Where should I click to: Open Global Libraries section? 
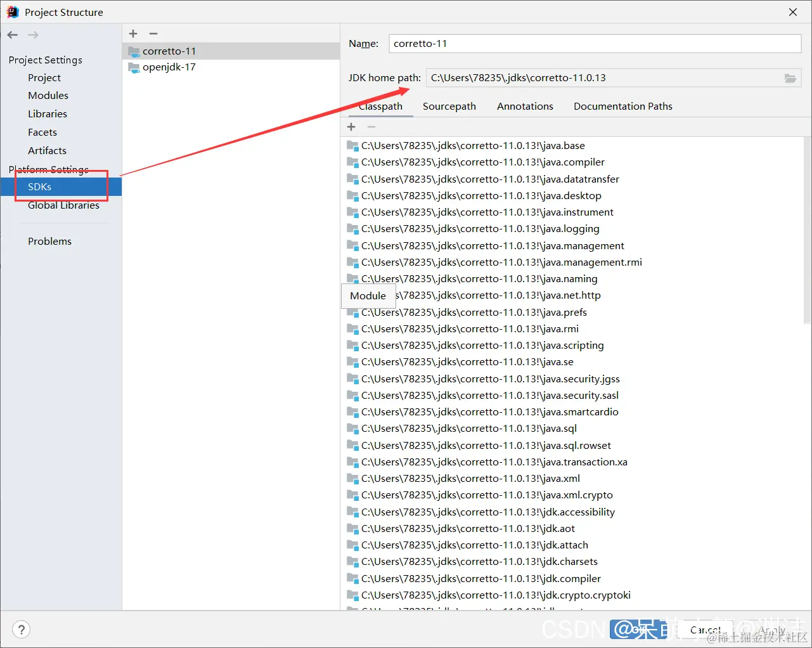coord(63,205)
